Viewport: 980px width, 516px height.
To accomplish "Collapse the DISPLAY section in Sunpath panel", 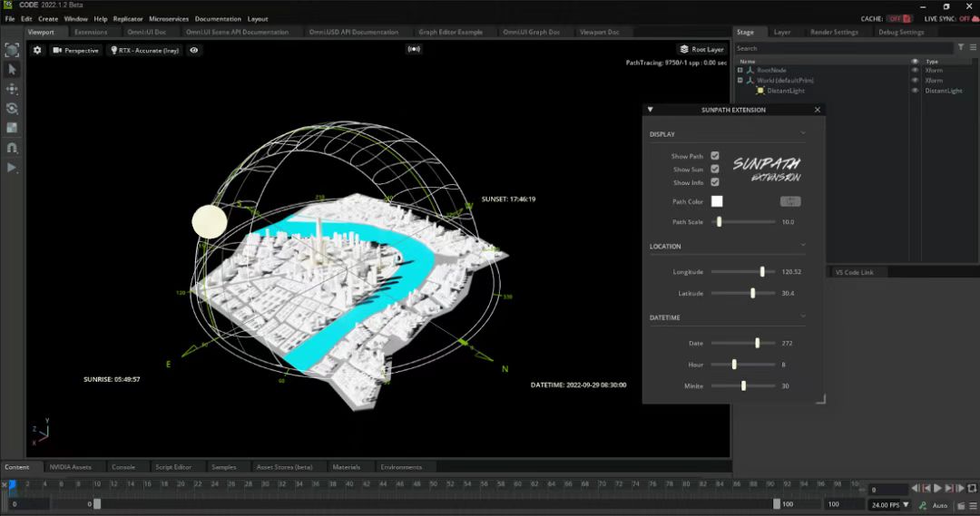I will 803,134.
